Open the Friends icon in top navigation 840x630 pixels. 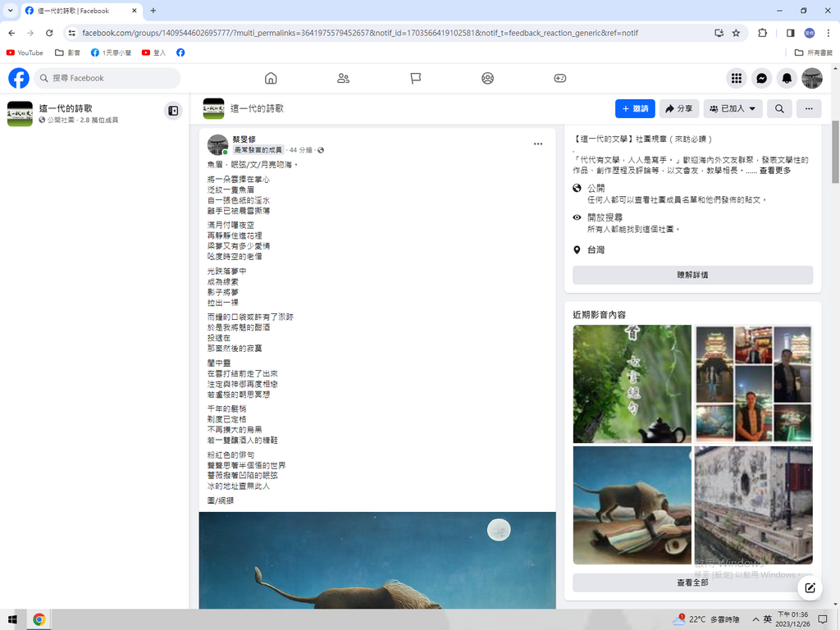coord(343,78)
